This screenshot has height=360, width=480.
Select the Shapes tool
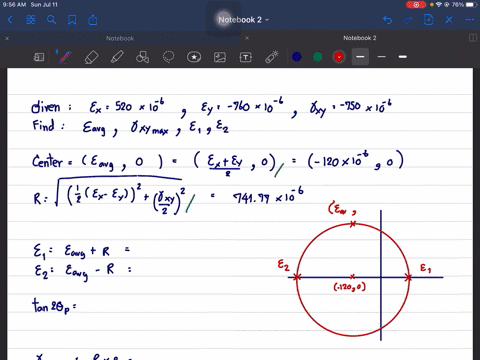pyautogui.click(x=142, y=57)
